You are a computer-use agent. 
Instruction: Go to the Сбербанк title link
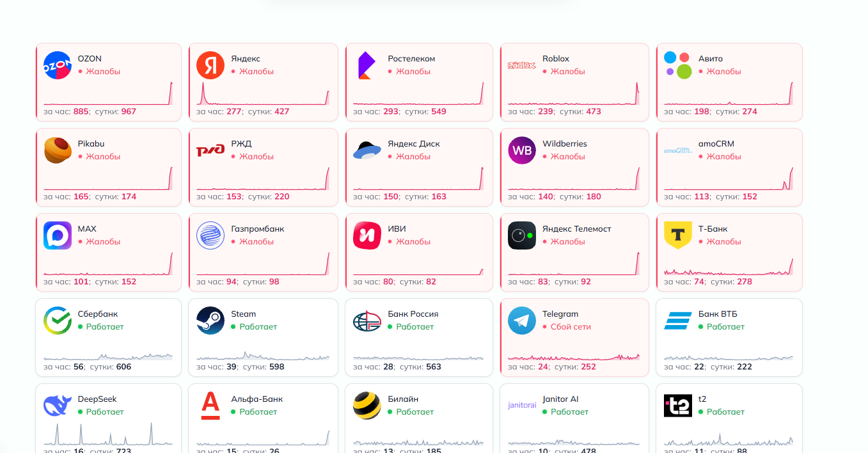[x=98, y=314]
